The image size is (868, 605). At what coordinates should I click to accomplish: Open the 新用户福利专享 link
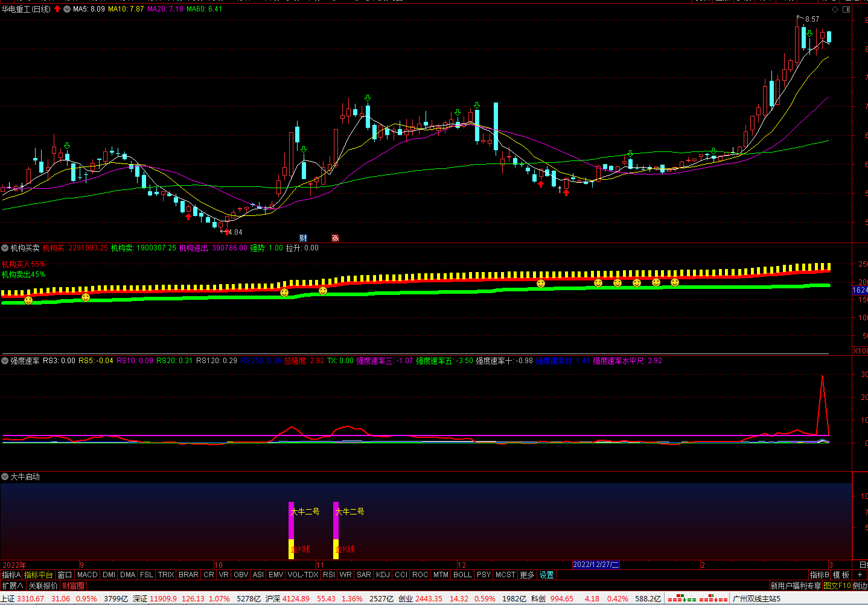(x=796, y=586)
